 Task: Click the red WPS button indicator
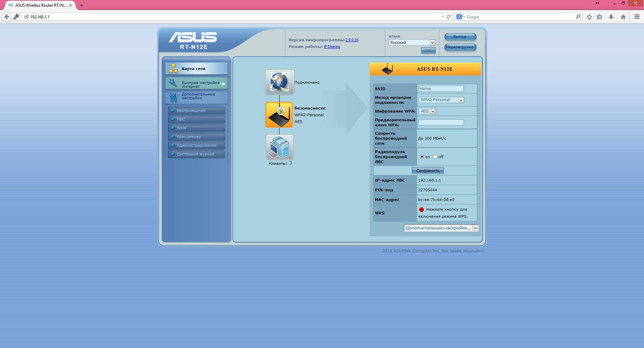pos(422,210)
